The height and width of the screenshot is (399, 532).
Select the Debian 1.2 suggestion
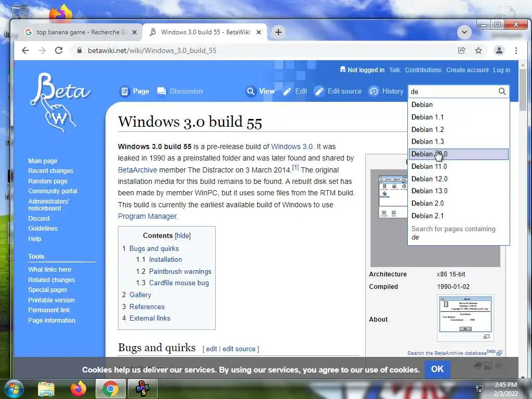pos(458,129)
